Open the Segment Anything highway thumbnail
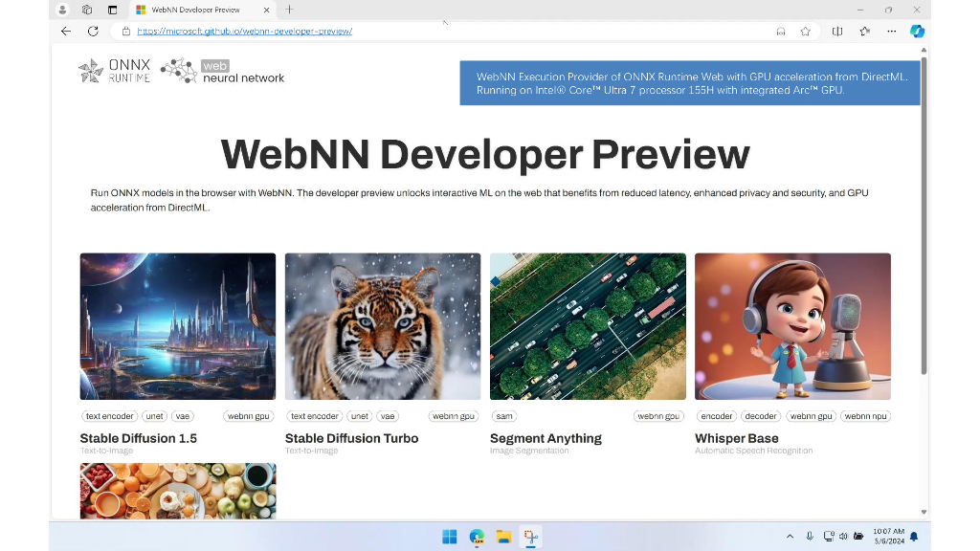 (588, 326)
